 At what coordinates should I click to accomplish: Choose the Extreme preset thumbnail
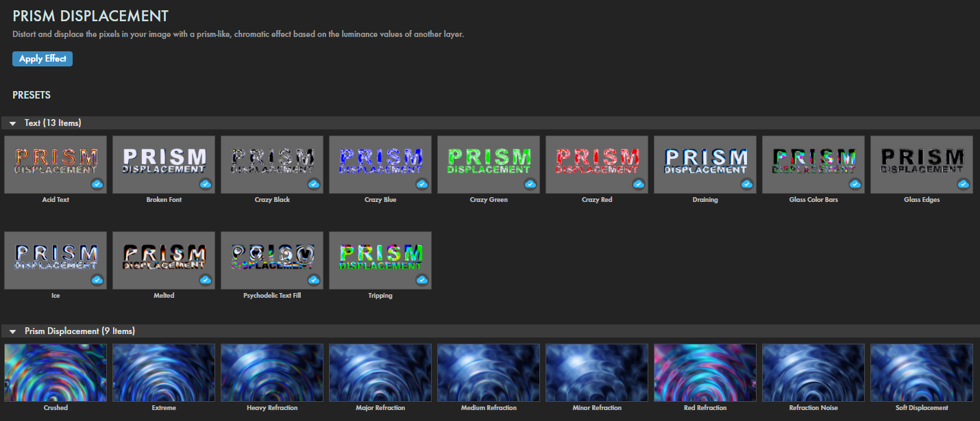click(x=164, y=372)
